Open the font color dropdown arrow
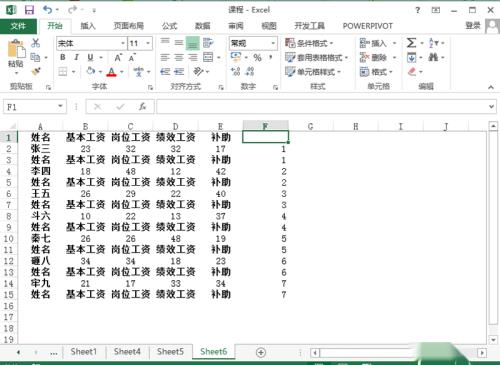The height and width of the screenshot is (365, 500). click(122, 72)
